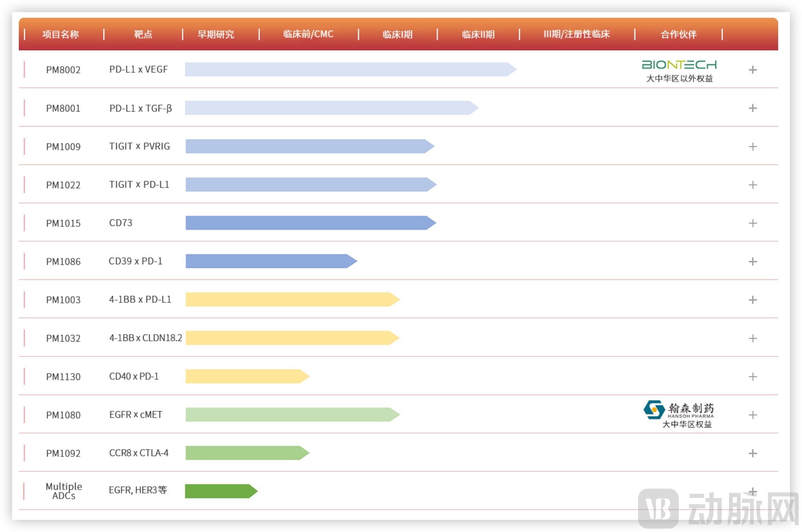Expand the PM8002 row plus icon
This screenshot has height=532, width=802.
point(753,70)
